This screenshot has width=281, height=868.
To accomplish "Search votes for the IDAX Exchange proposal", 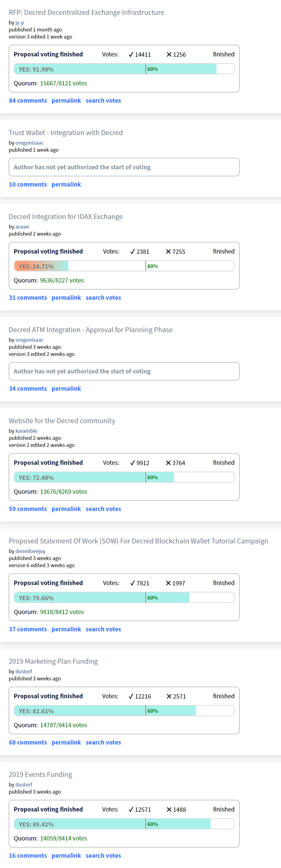I will pos(103,298).
